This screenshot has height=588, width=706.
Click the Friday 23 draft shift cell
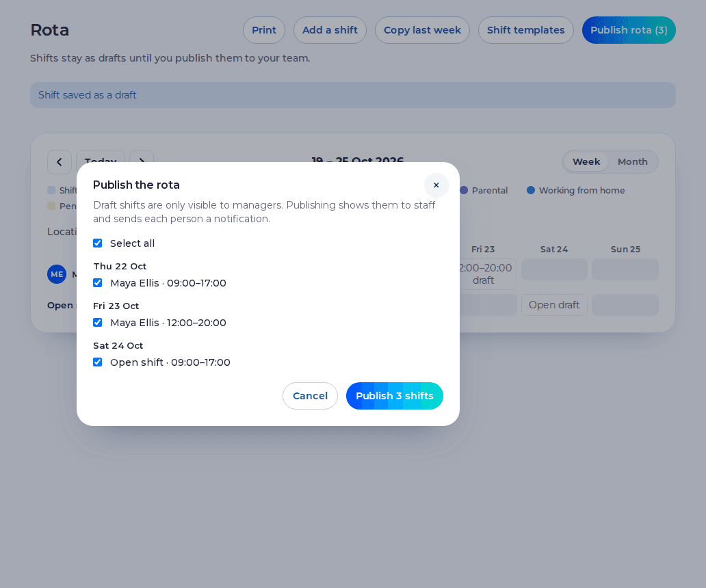click(x=488, y=274)
